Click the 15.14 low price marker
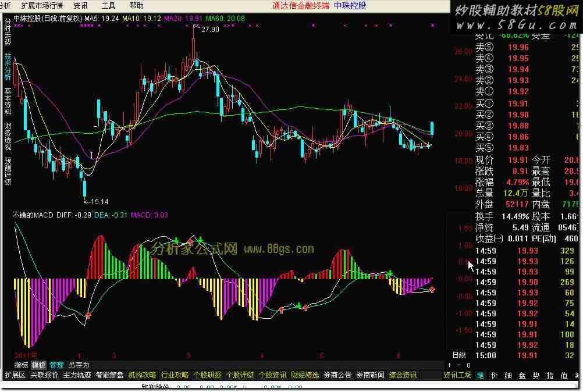The height and width of the screenshot is (392, 583). [x=99, y=202]
